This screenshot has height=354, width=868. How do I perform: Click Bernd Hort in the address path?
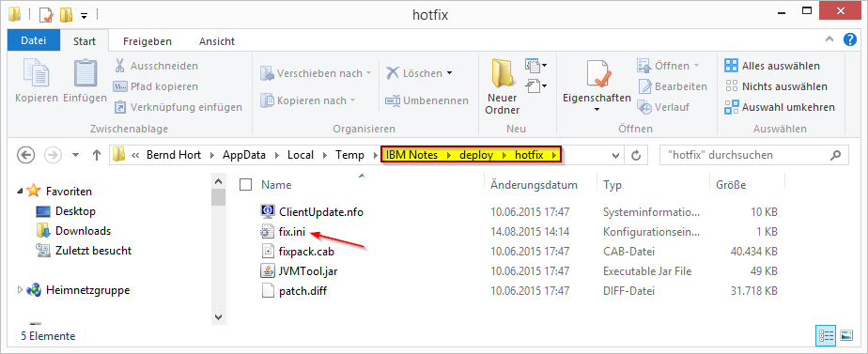click(173, 155)
